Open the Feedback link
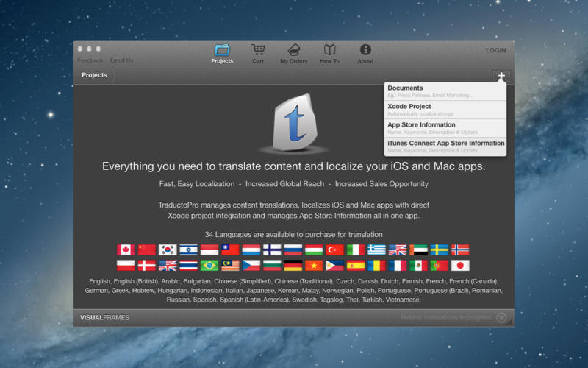 (90, 60)
